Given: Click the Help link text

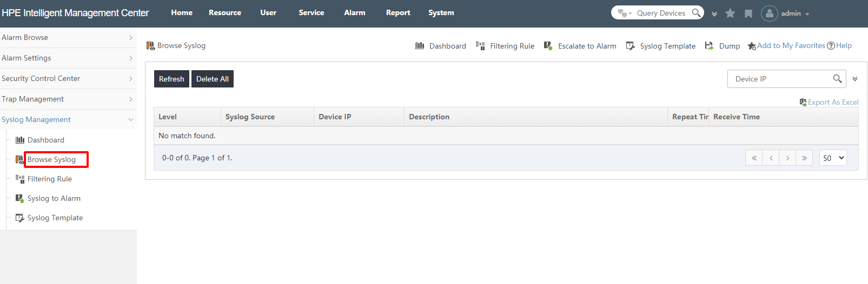Looking at the screenshot, I should (x=844, y=45).
